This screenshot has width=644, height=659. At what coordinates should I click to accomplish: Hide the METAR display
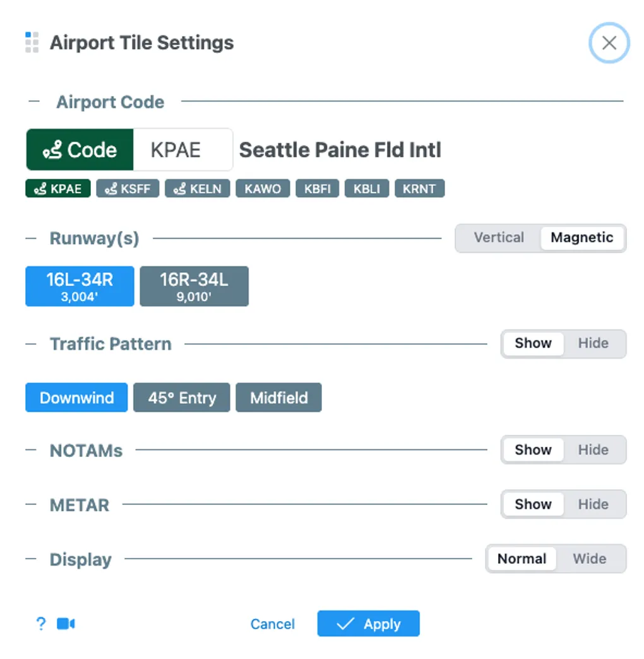pyautogui.click(x=593, y=504)
